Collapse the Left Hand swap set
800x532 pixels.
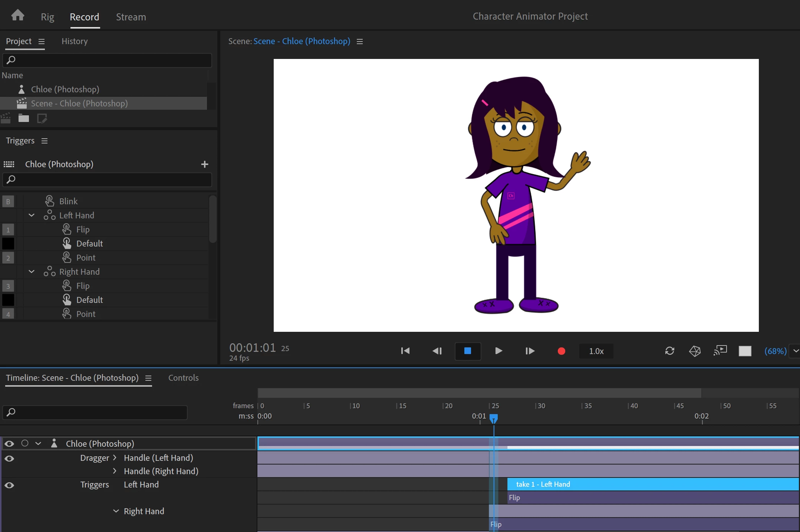(32, 215)
